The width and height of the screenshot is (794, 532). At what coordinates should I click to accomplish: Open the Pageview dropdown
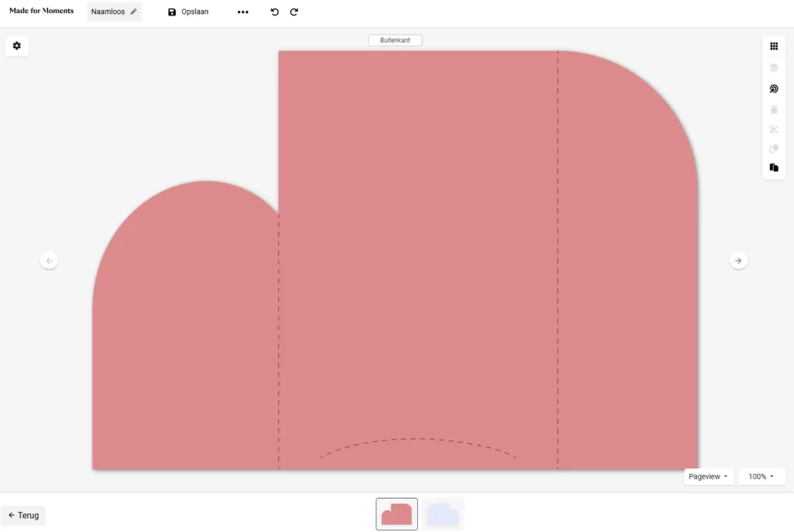[x=709, y=477]
